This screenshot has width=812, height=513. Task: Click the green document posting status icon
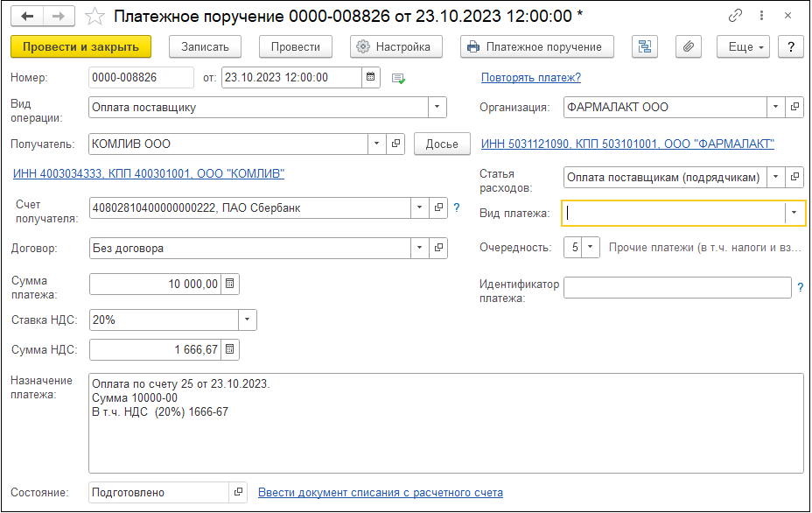pos(399,78)
